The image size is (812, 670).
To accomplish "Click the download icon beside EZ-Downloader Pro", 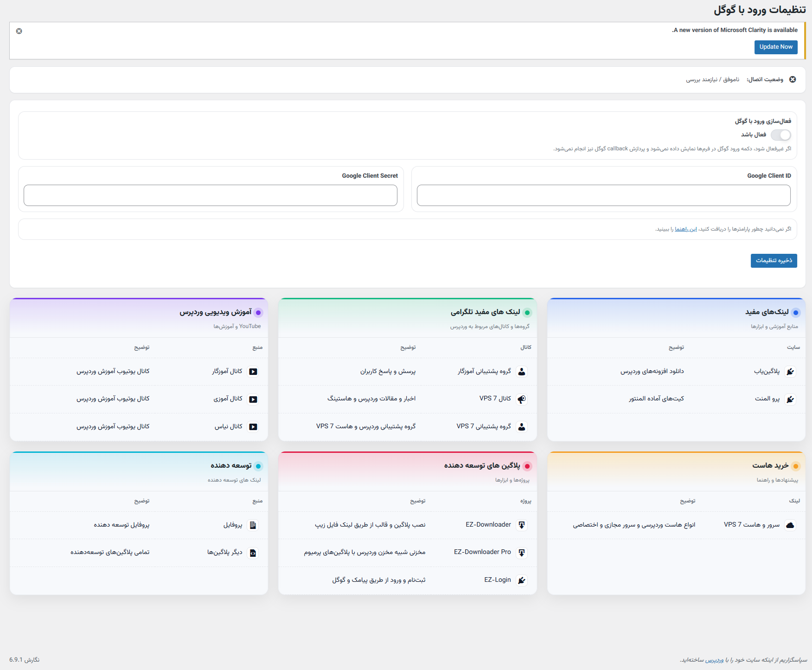I will 522,553.
